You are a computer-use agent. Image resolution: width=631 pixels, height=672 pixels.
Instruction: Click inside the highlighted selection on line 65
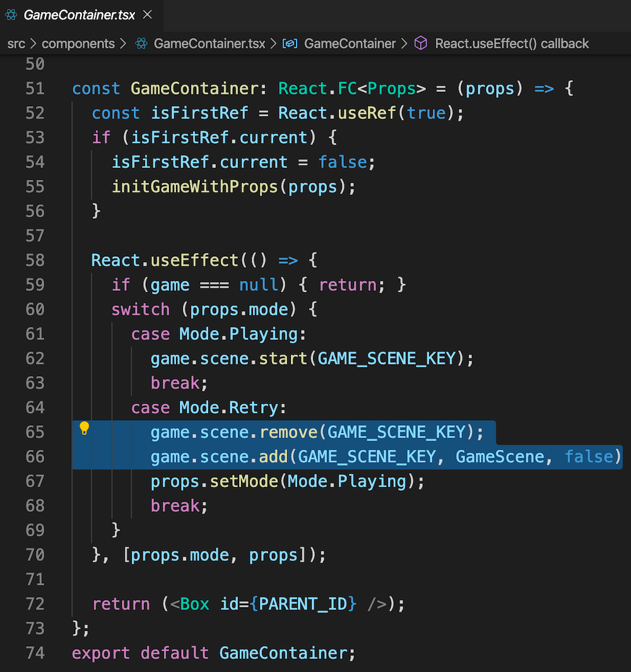315,432
